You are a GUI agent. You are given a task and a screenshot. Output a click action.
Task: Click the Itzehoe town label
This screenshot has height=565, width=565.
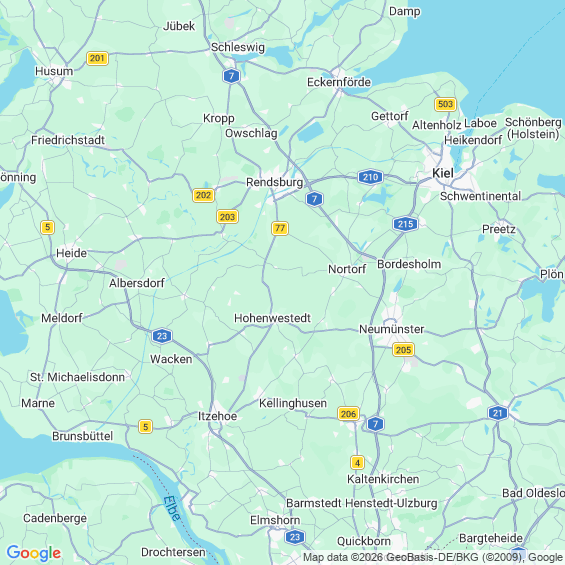pos(218,416)
